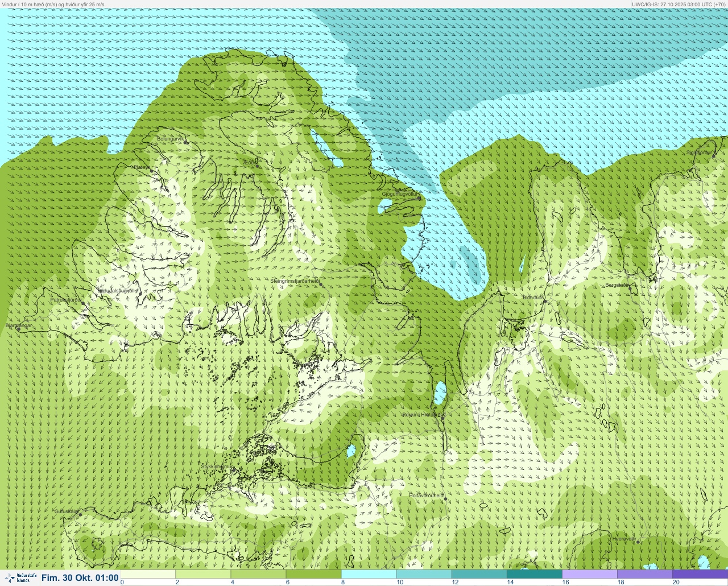Screen dimensions: 728x586
Task: Select the Blönduós station marker
Action: pyautogui.click(x=544, y=302)
